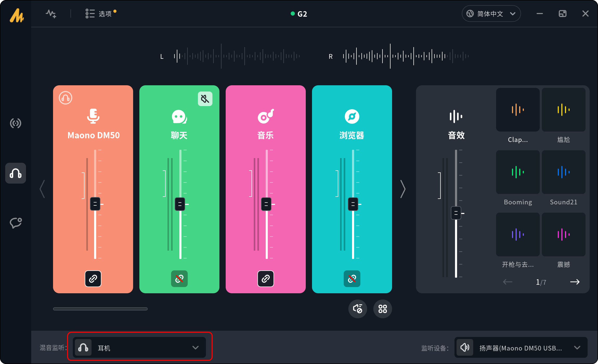
Task: Trigger the Clap sound effect pad
Action: [518, 110]
